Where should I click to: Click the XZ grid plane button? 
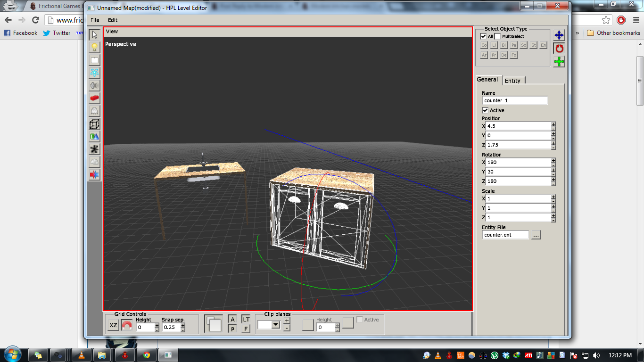[113, 325]
